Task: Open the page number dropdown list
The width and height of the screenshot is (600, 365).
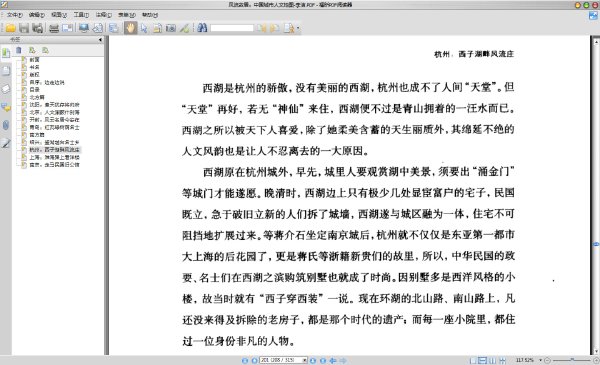Action: tap(305, 360)
